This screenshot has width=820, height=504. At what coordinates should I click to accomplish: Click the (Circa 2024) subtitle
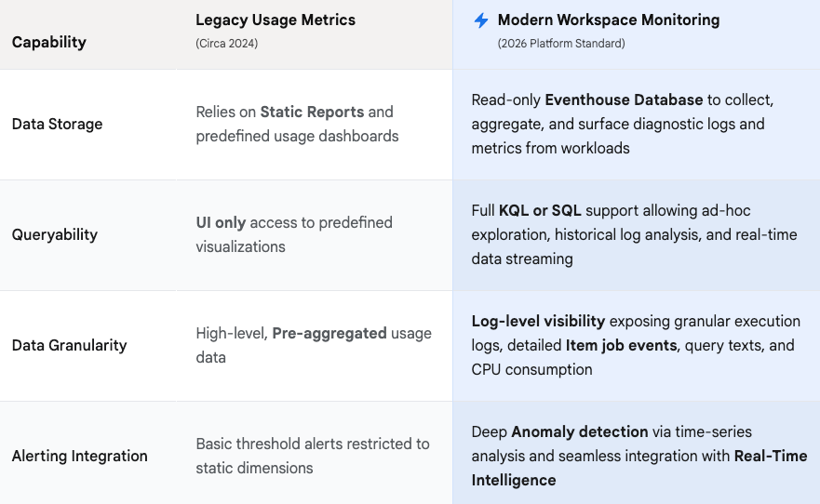click(226, 44)
